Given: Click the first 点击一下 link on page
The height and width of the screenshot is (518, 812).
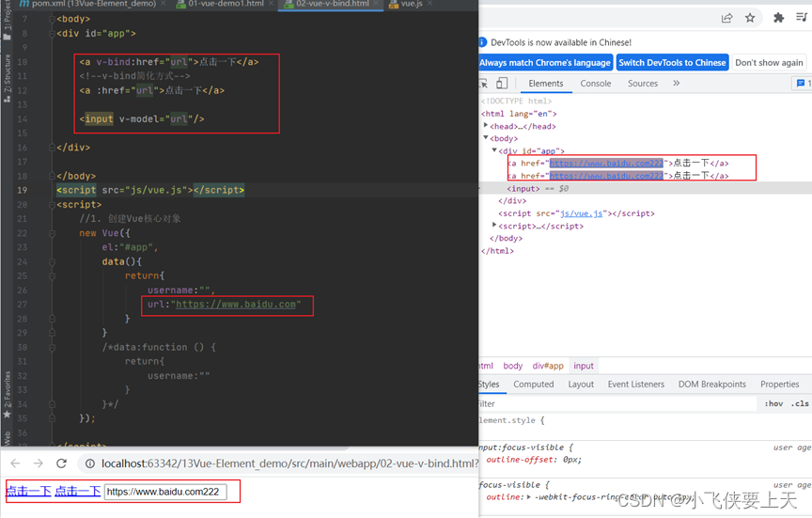Looking at the screenshot, I should [28, 491].
